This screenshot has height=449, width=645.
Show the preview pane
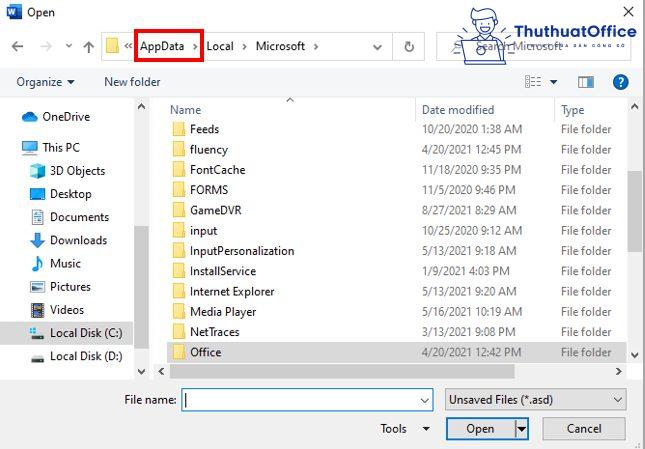(x=586, y=82)
